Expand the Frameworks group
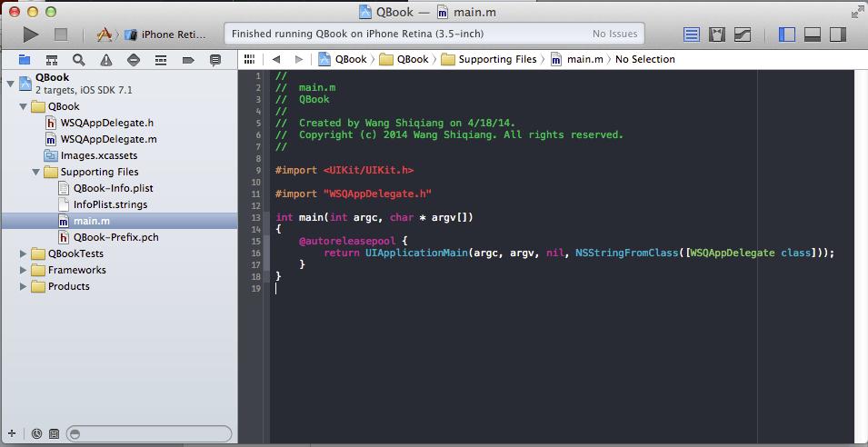This screenshot has height=447, width=868. click(23, 270)
